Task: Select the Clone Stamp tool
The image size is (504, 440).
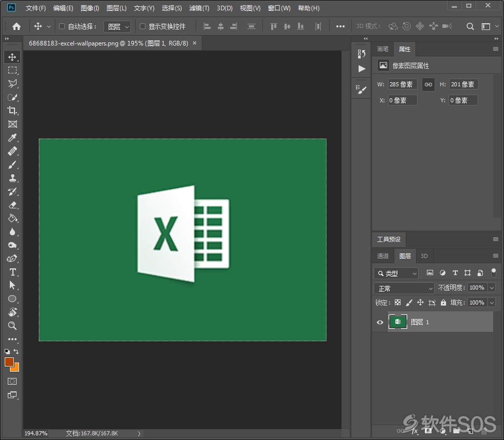Action: click(12, 178)
